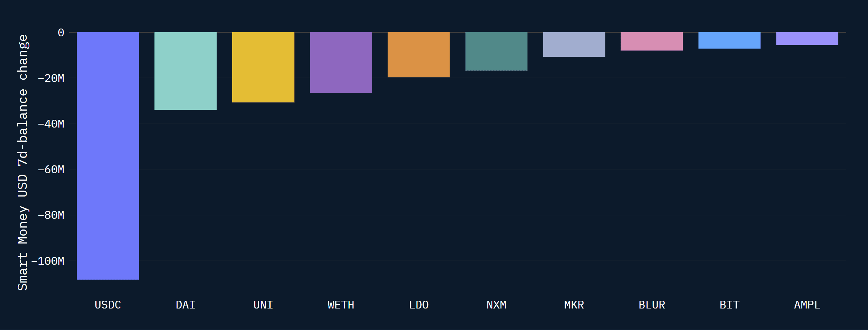
Task: Click the −20M y-axis tick
Action: click(51, 78)
